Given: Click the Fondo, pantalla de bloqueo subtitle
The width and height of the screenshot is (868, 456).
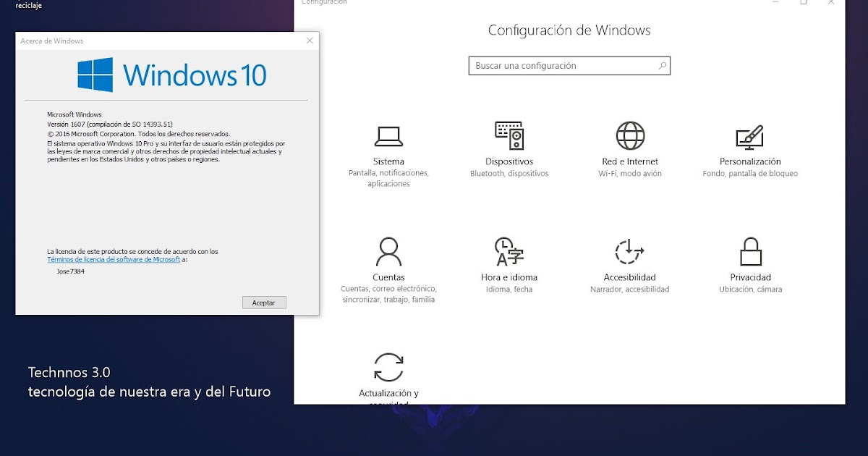Looking at the screenshot, I should 752,173.
